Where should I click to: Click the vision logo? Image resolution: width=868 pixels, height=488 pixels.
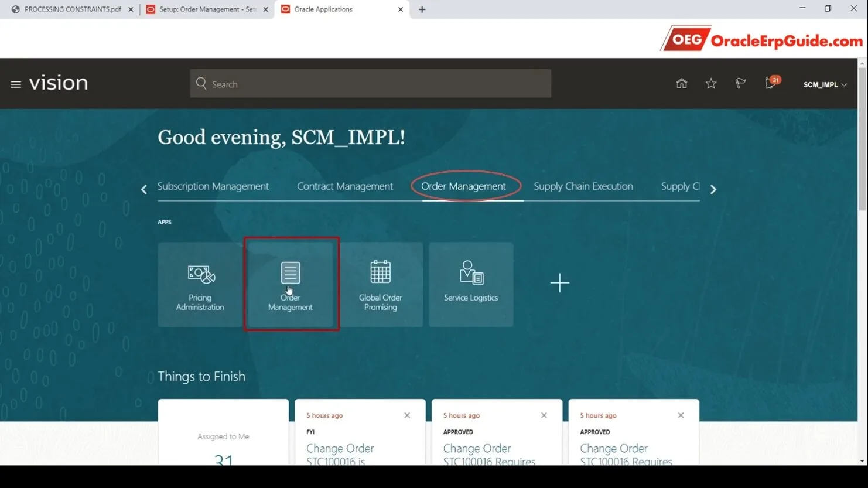(59, 83)
